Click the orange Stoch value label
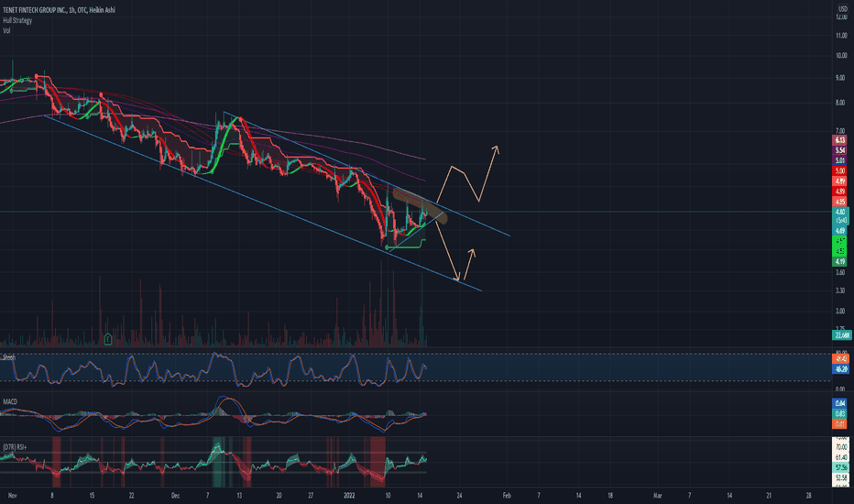Image resolution: width=854 pixels, height=504 pixels. click(x=841, y=359)
